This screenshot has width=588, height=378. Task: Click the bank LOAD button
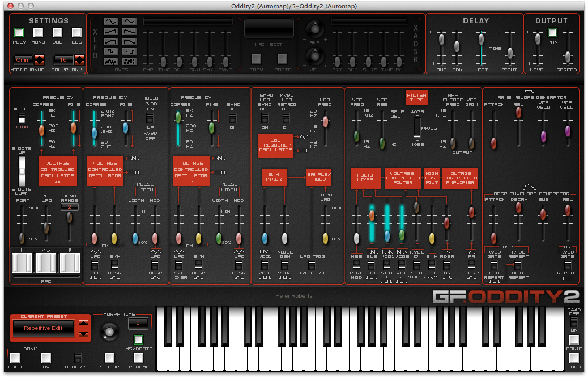15,358
